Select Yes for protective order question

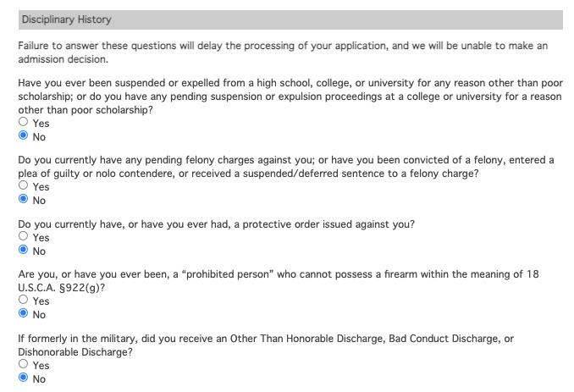tap(23, 237)
